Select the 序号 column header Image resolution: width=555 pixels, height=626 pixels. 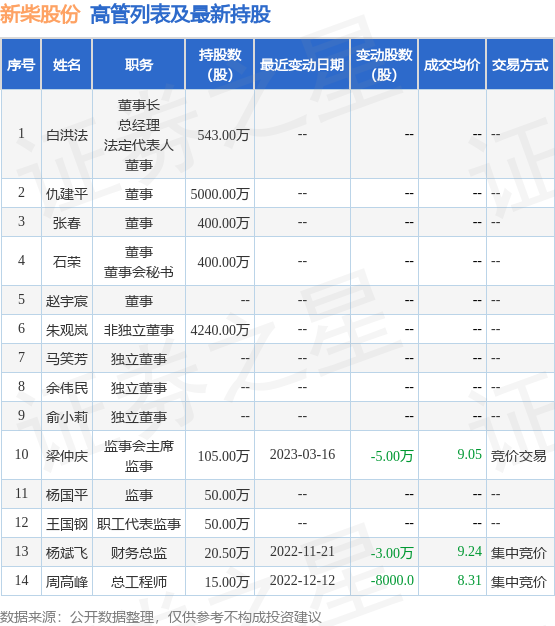(21, 65)
